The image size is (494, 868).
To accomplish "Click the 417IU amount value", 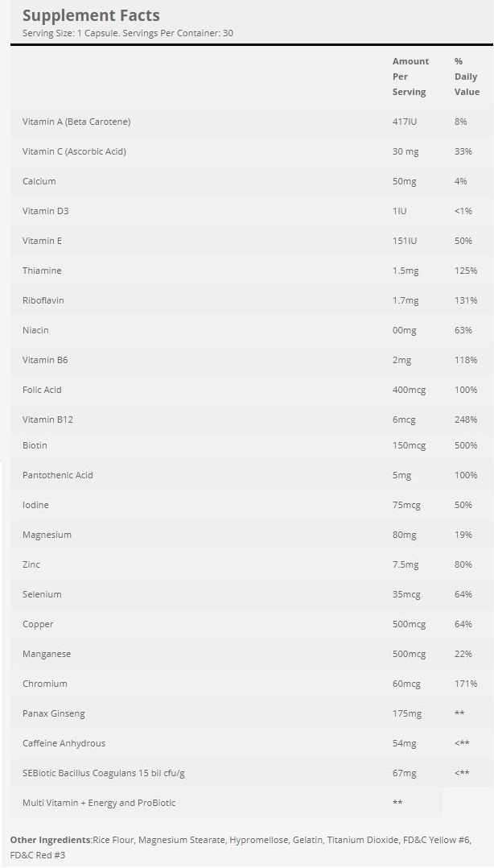I will coord(405,122).
